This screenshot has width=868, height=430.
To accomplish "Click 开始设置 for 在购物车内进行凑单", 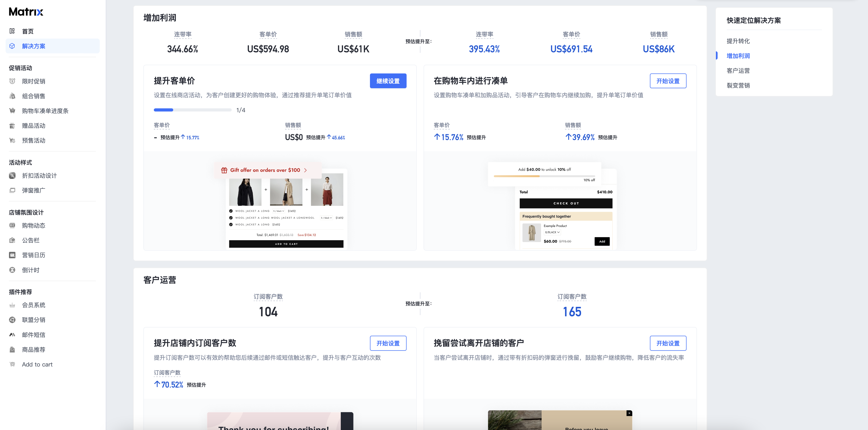I will tap(668, 81).
